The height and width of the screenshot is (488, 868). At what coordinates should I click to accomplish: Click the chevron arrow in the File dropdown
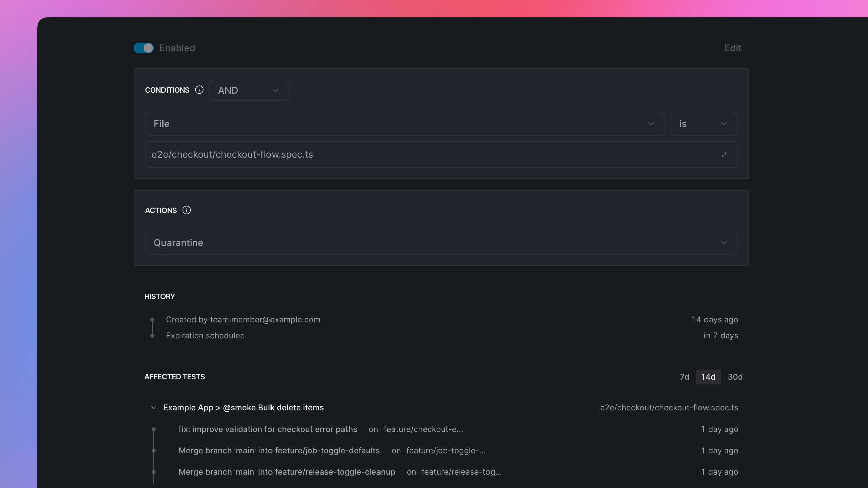tap(651, 124)
